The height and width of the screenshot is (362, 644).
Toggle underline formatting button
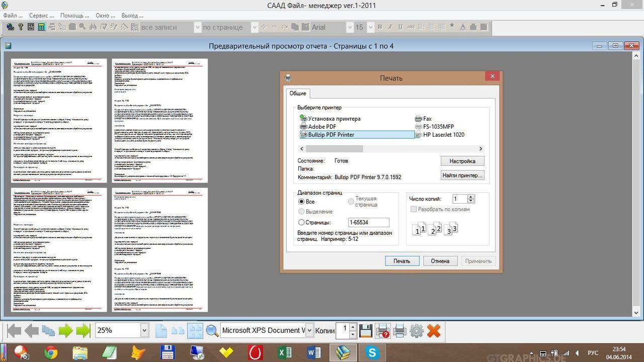point(400,27)
